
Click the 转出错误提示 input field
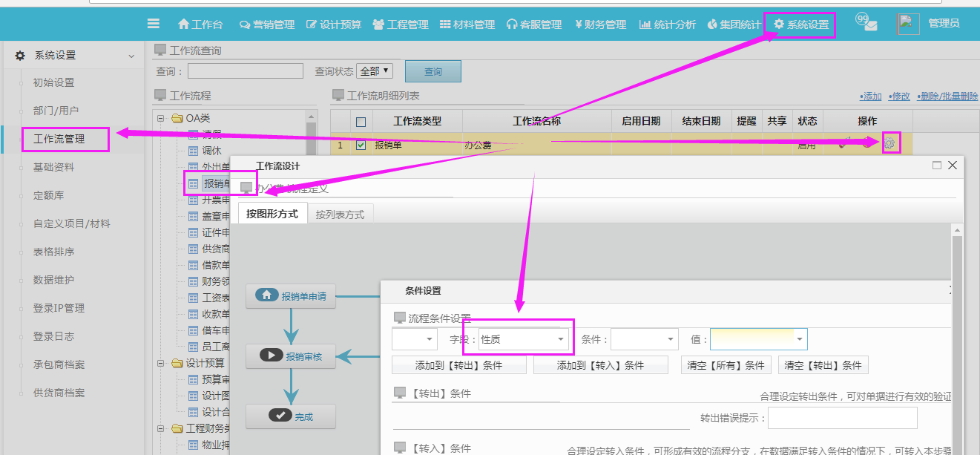click(842, 418)
